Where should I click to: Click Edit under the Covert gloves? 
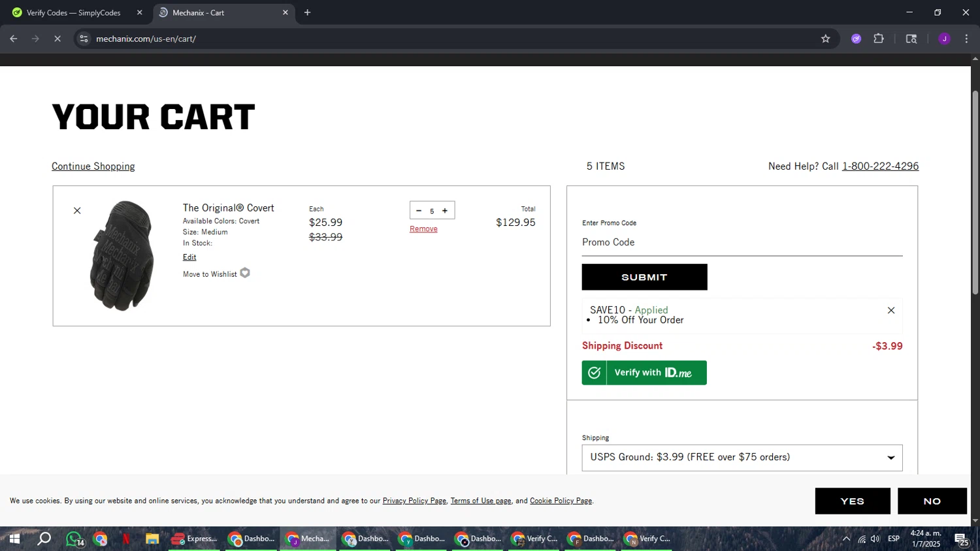189,257
